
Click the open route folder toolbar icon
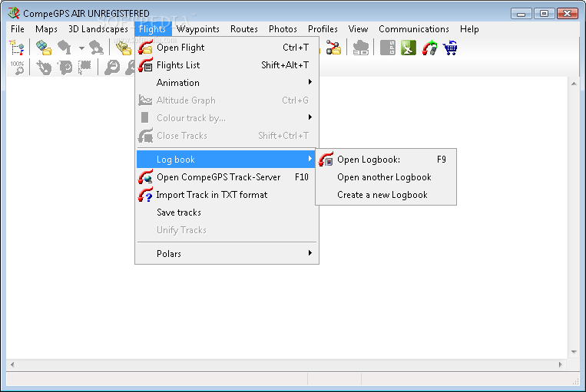pos(333,48)
